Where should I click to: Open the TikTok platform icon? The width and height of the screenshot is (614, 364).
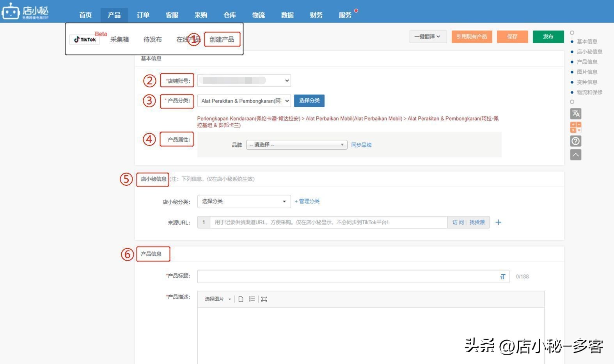85,39
